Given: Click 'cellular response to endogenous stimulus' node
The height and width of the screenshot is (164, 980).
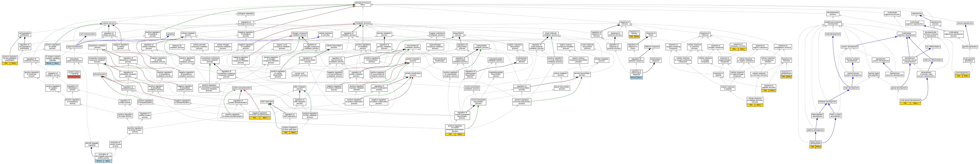Looking at the screenshot, I should click(x=768, y=60).
